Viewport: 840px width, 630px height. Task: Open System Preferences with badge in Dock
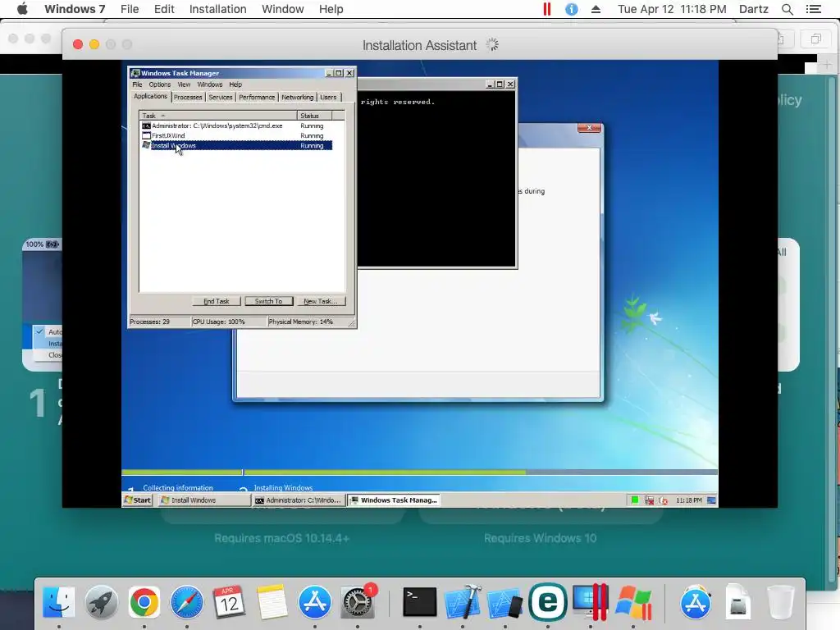(358, 602)
